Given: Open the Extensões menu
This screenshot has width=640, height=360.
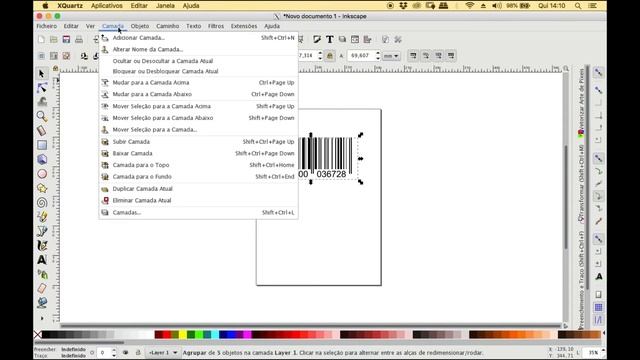Looking at the screenshot, I should (244, 26).
